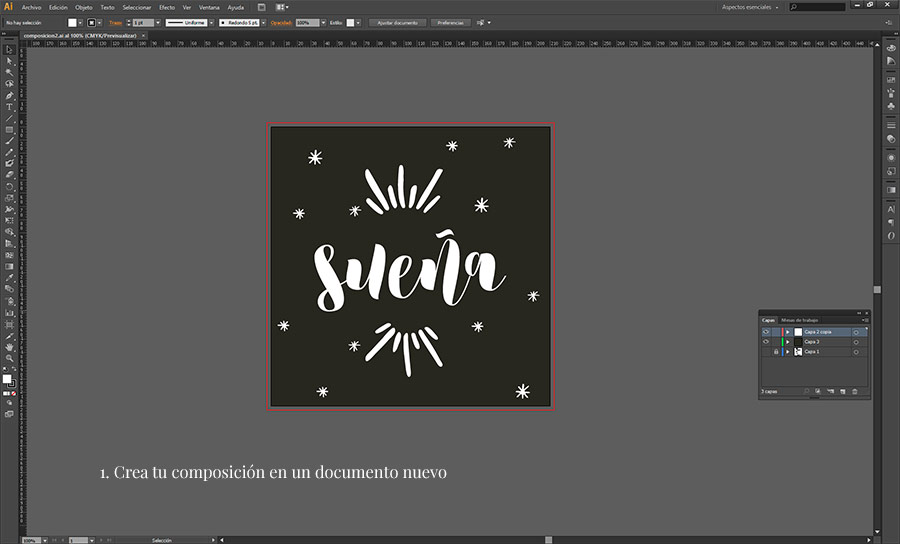Viewport: 900px width, 544px height.
Task: Open the Ventana menu
Action: (209, 7)
